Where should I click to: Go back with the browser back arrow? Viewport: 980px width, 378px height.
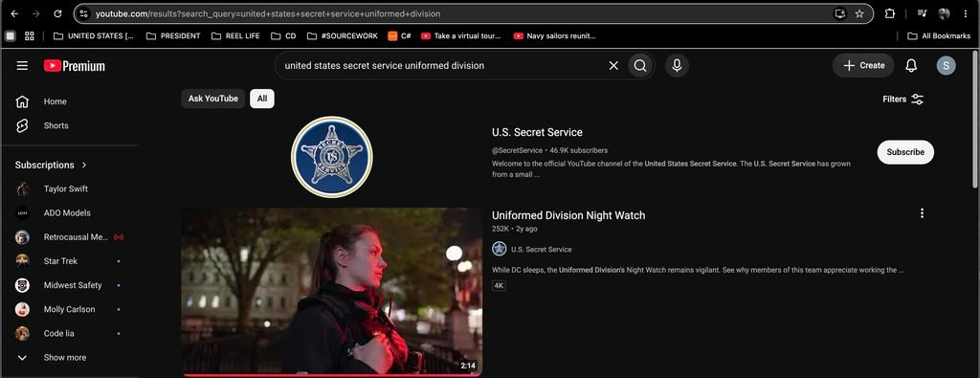(x=14, y=13)
